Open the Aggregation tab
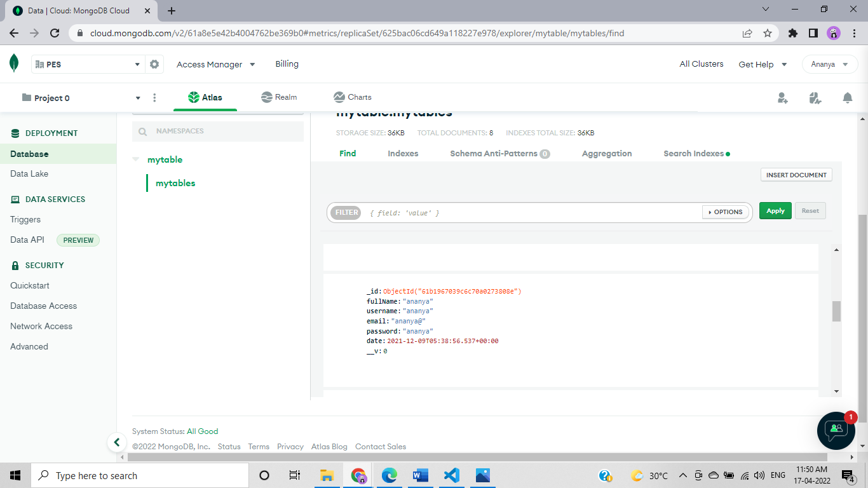The image size is (868, 488). point(607,153)
